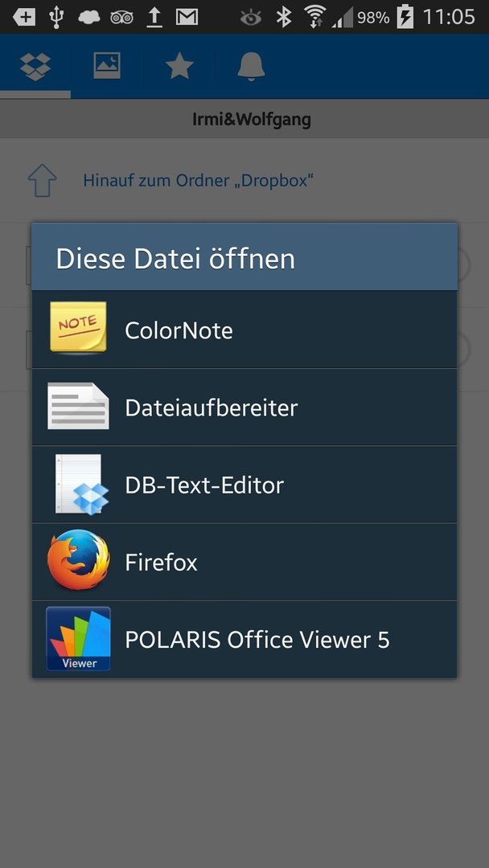Viewport: 489px width, 868px height.
Task: Open the Favorites star tab
Action: click(x=179, y=67)
